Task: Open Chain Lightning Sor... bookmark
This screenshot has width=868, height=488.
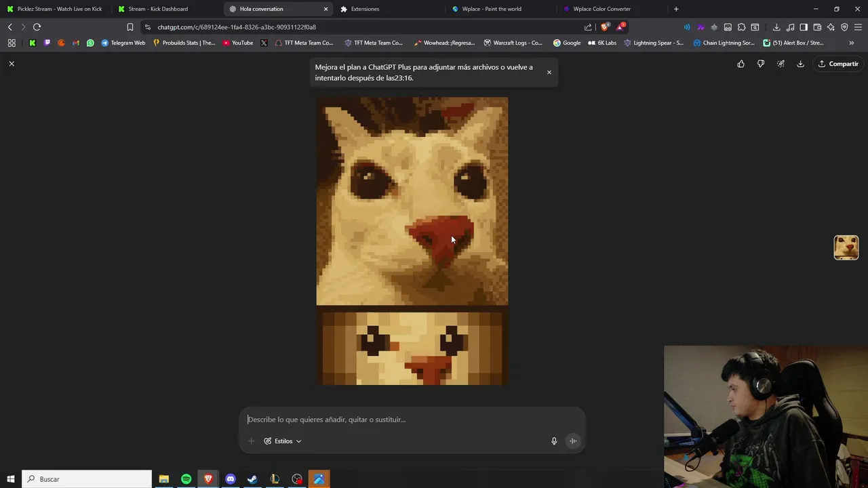Action: [724, 43]
